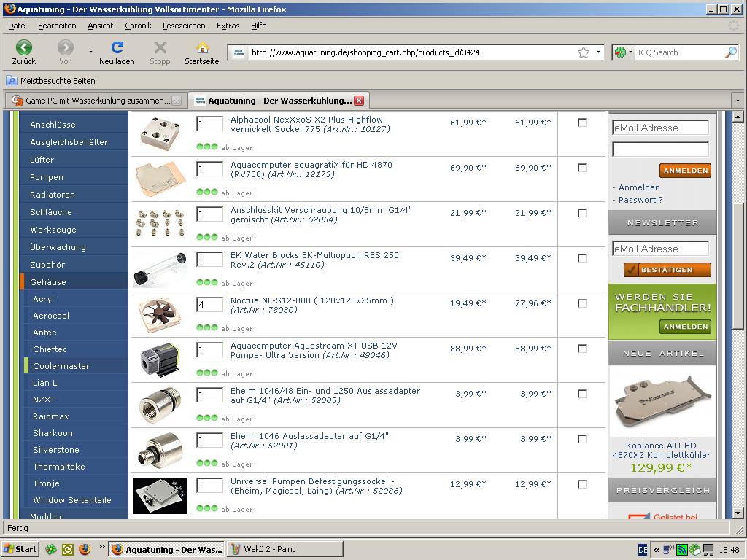Open the list all tabs dropdown
Image resolution: width=747 pixels, height=560 pixels.
click(x=738, y=101)
